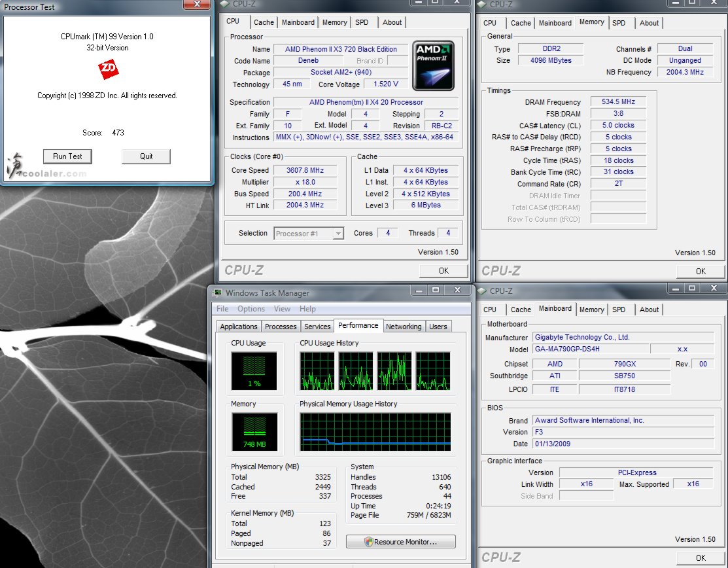Image resolution: width=728 pixels, height=568 pixels.
Task: Open Resource Monitor from Task Manager
Action: (x=401, y=542)
